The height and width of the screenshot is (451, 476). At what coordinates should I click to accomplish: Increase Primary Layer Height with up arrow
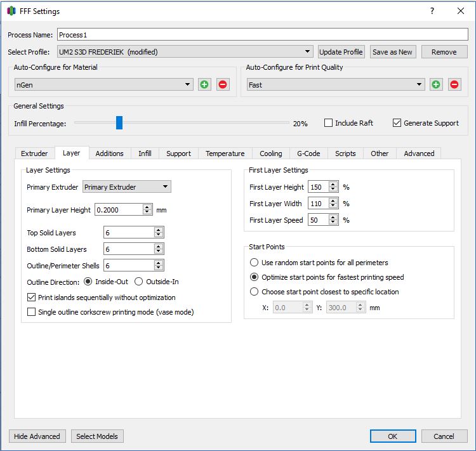click(147, 207)
